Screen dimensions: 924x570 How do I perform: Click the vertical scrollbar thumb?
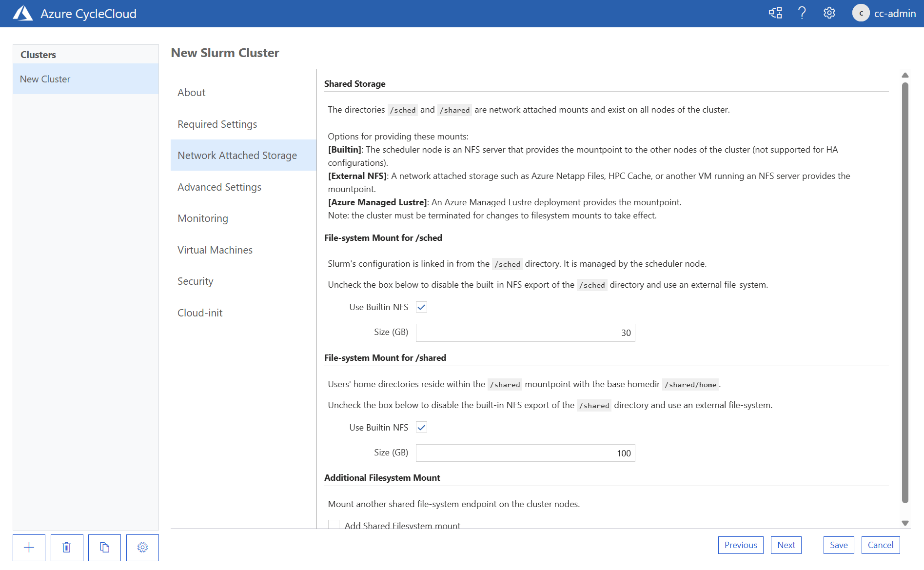pos(905,293)
